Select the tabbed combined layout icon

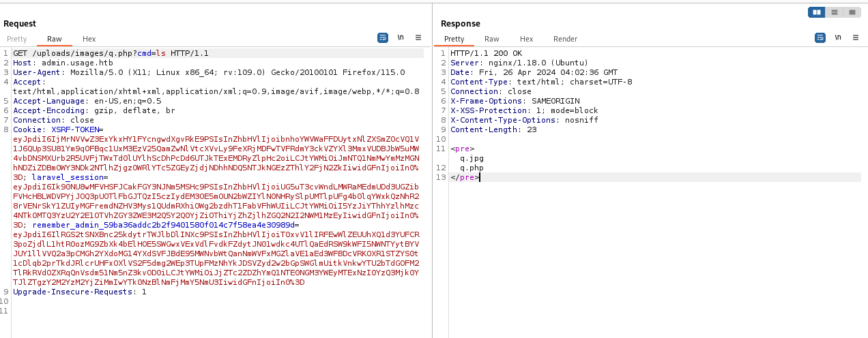pos(852,12)
